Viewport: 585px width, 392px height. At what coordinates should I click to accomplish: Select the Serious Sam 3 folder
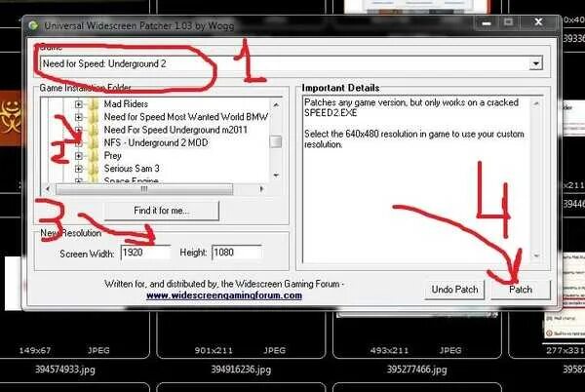132,169
